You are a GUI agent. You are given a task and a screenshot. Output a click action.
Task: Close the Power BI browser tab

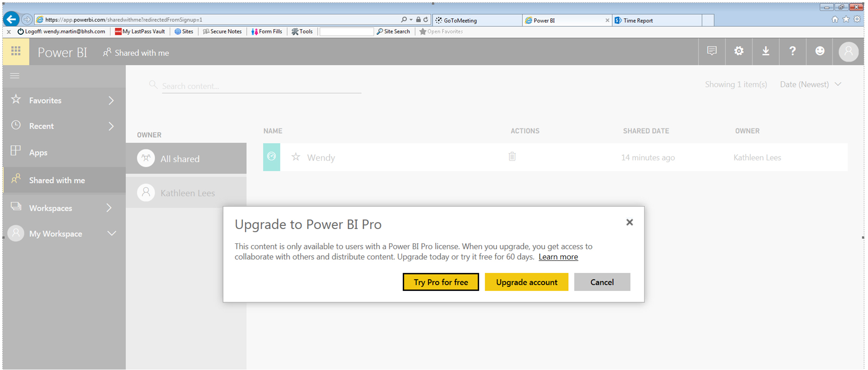607,20
